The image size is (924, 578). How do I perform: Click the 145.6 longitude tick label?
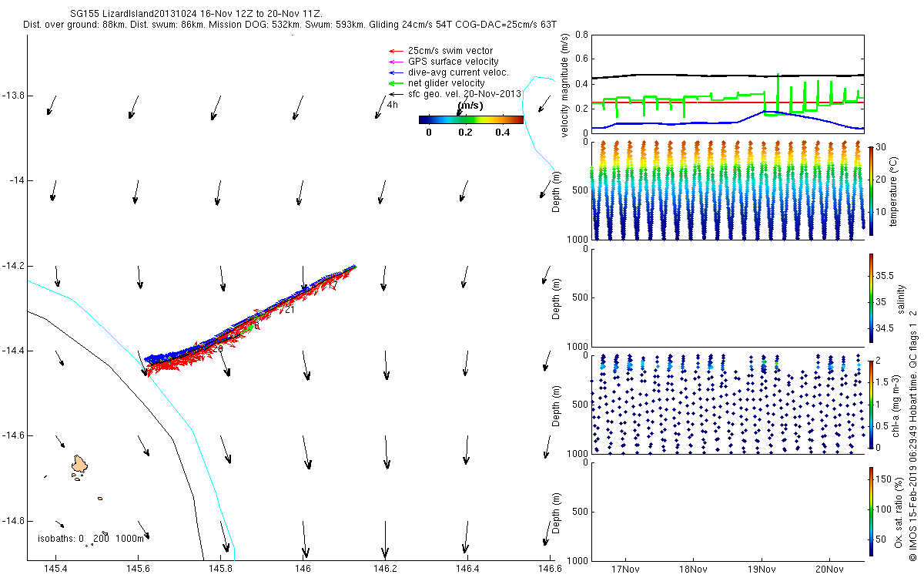click(138, 569)
